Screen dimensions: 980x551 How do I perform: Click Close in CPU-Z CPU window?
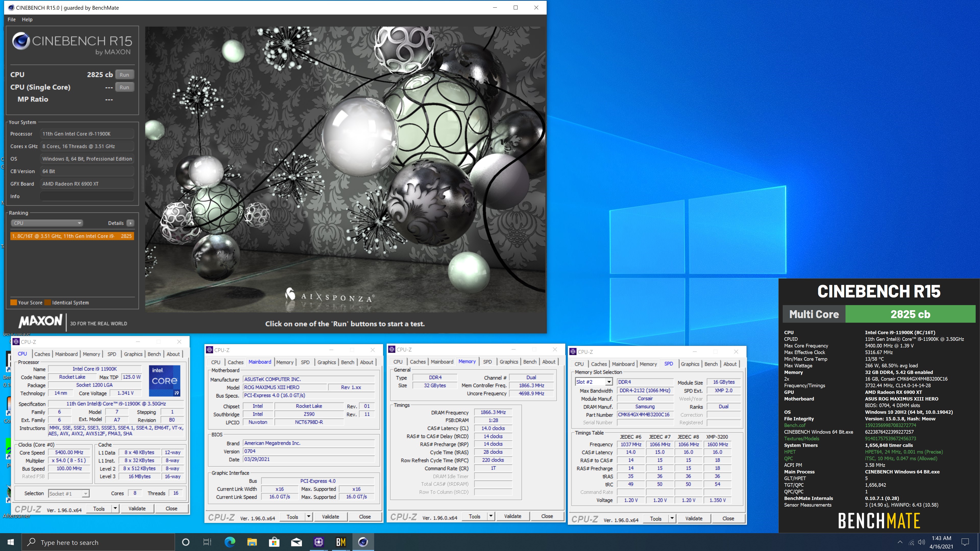171,508
